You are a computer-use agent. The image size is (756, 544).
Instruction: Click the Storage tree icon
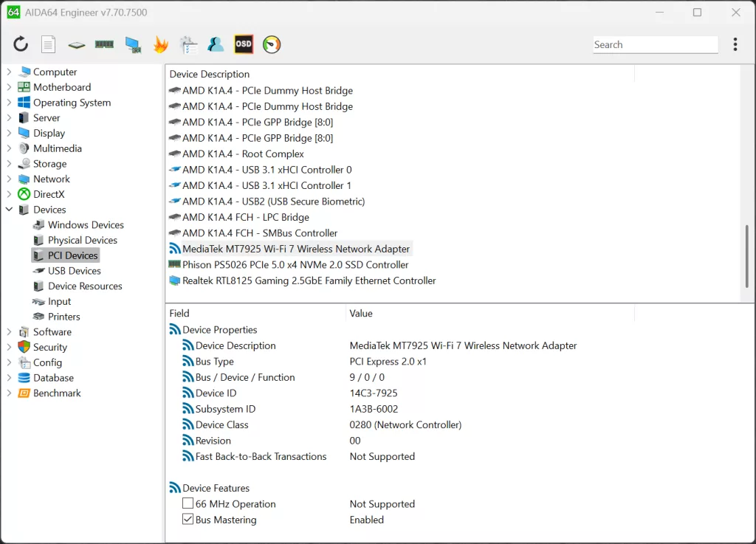coord(24,164)
